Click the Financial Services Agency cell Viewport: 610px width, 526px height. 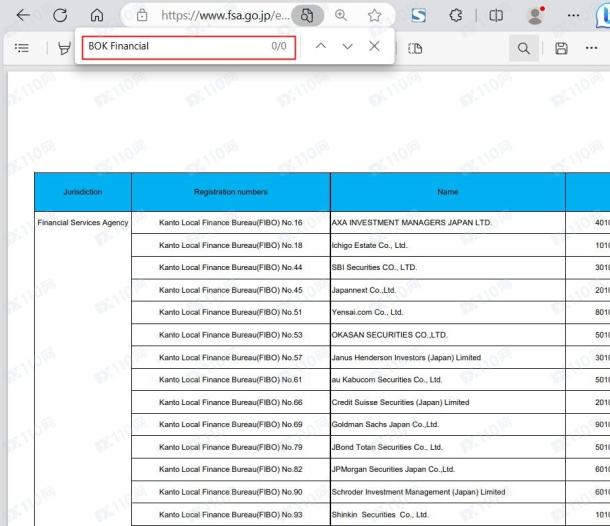coord(83,223)
